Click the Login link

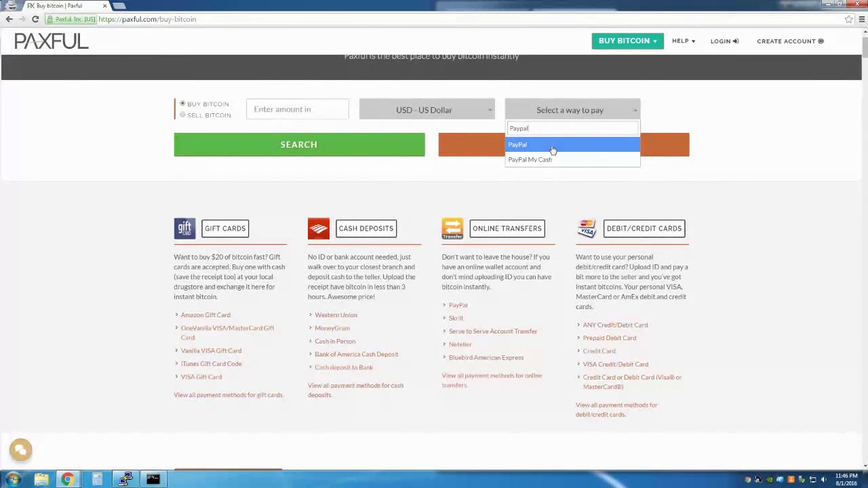tap(724, 41)
